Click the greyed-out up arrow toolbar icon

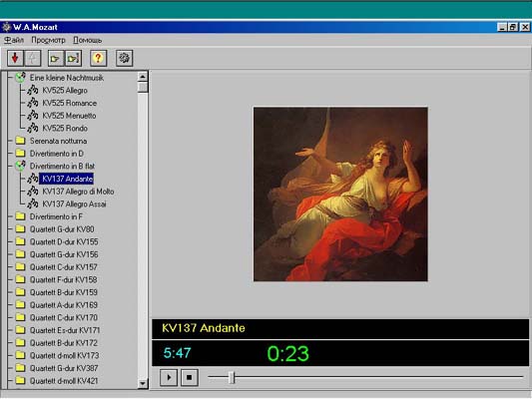click(x=33, y=58)
